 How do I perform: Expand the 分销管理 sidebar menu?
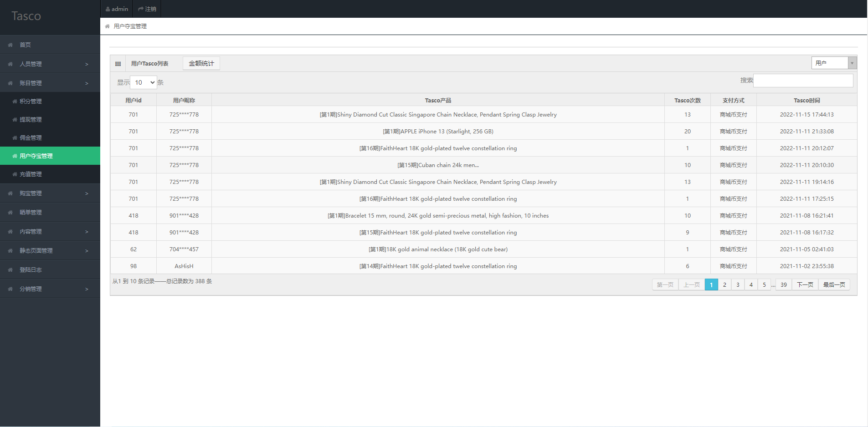point(50,289)
